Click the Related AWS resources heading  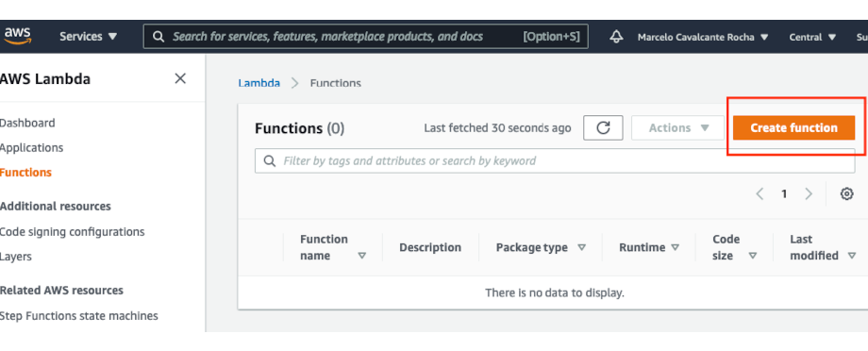(x=61, y=291)
